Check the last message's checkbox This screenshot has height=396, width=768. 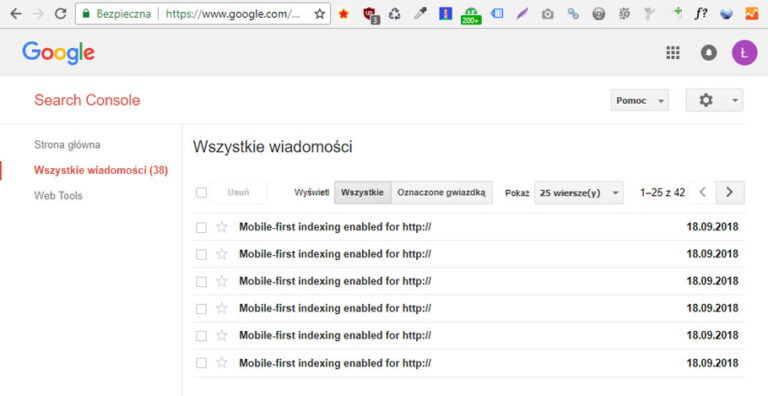[x=201, y=363]
